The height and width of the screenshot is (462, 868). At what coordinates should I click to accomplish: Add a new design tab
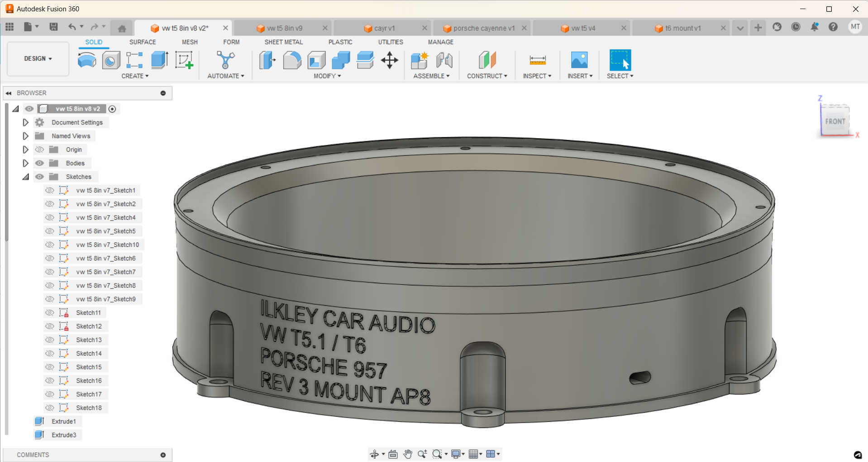click(x=758, y=28)
